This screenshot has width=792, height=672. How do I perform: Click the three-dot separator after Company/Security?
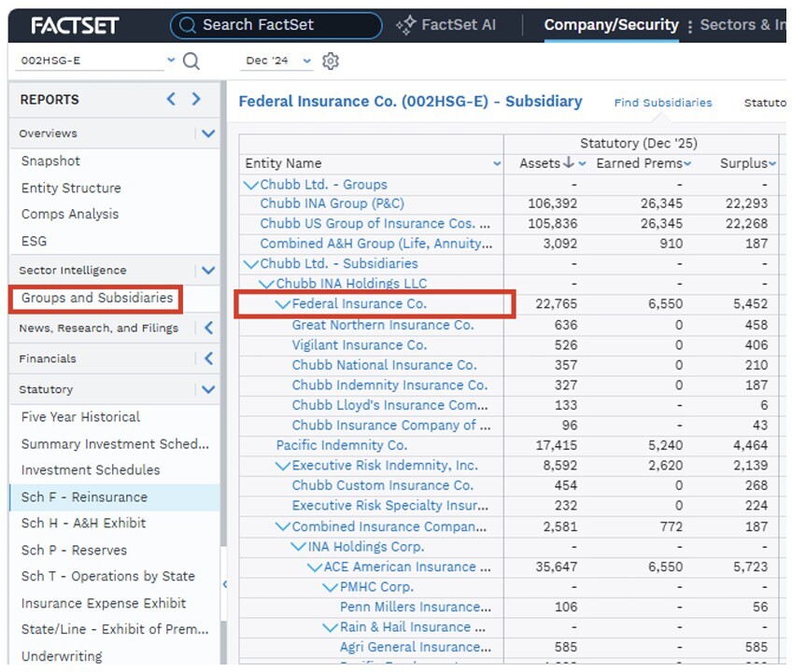click(x=689, y=26)
